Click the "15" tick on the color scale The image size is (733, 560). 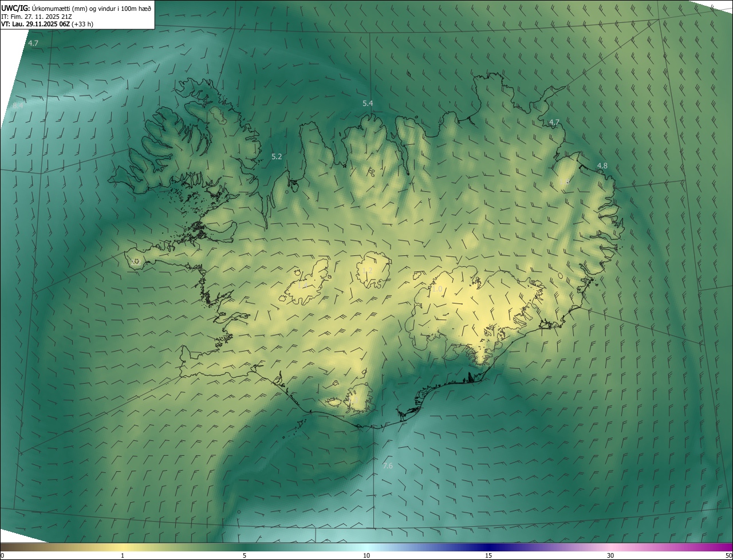coord(488,555)
